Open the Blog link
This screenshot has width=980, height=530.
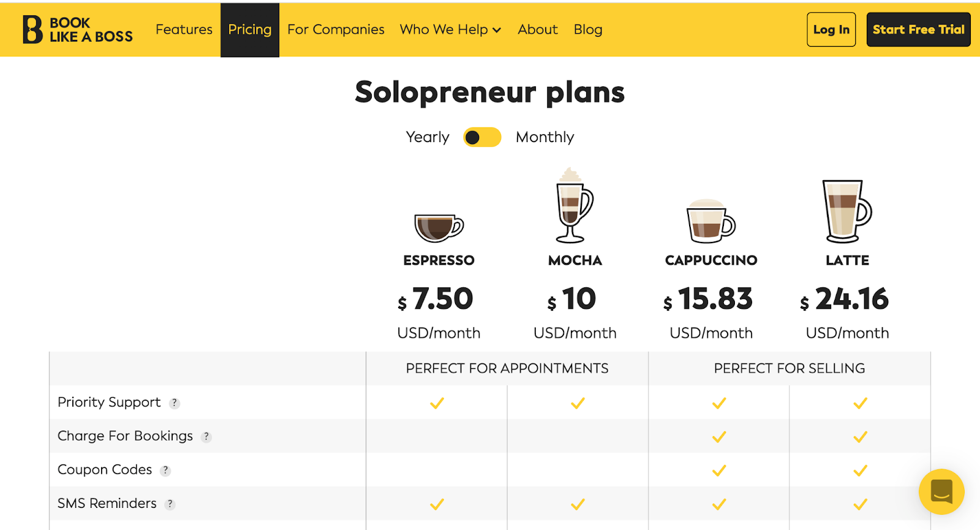click(x=588, y=29)
